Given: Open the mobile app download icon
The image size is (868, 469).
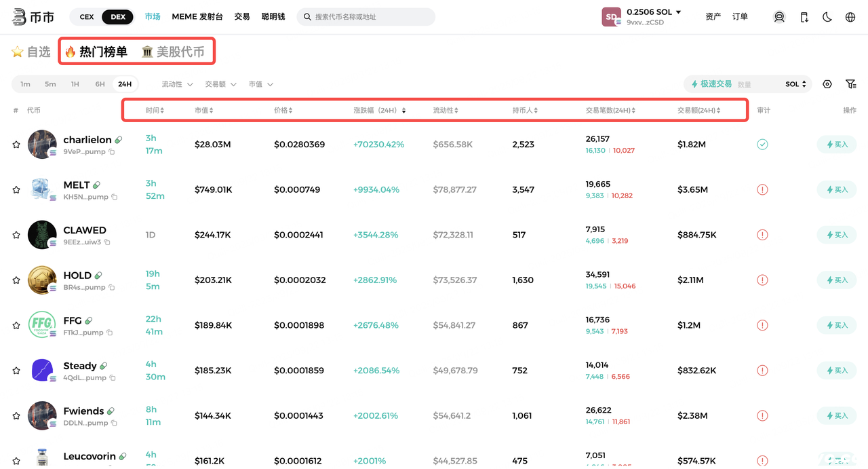Looking at the screenshot, I should [x=804, y=17].
